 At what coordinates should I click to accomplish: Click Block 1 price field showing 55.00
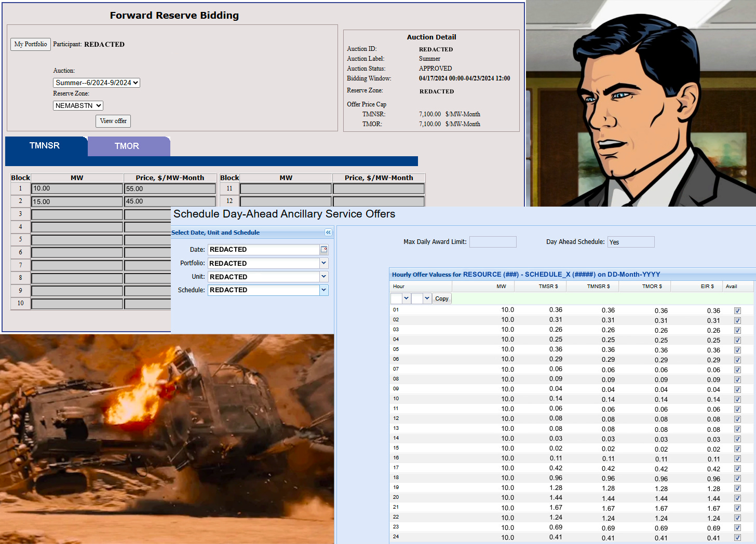pos(170,188)
